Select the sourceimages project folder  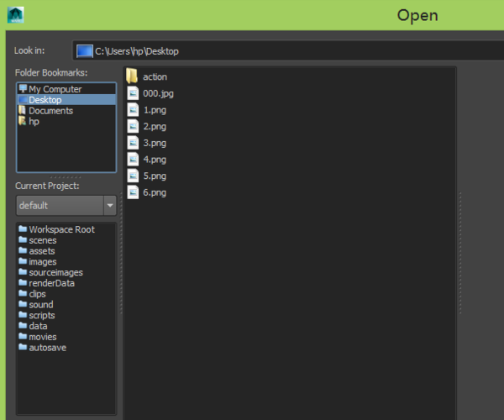[x=55, y=272]
